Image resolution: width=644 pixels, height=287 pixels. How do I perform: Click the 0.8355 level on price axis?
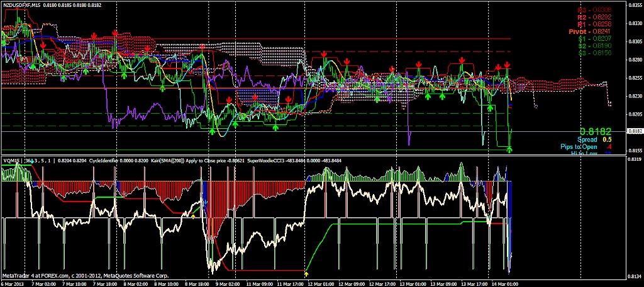[635, 6]
